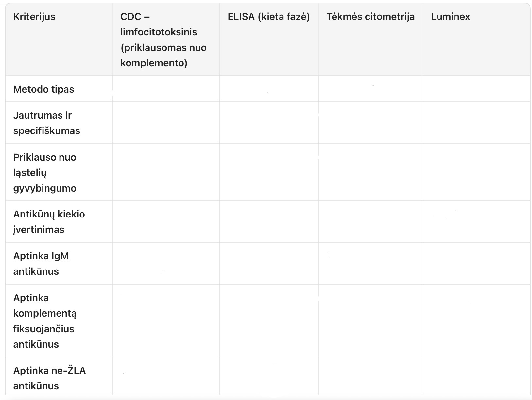
Task: Click Aptinka IgM cell under Tėkmės citometrija
Action: pyautogui.click(x=370, y=264)
